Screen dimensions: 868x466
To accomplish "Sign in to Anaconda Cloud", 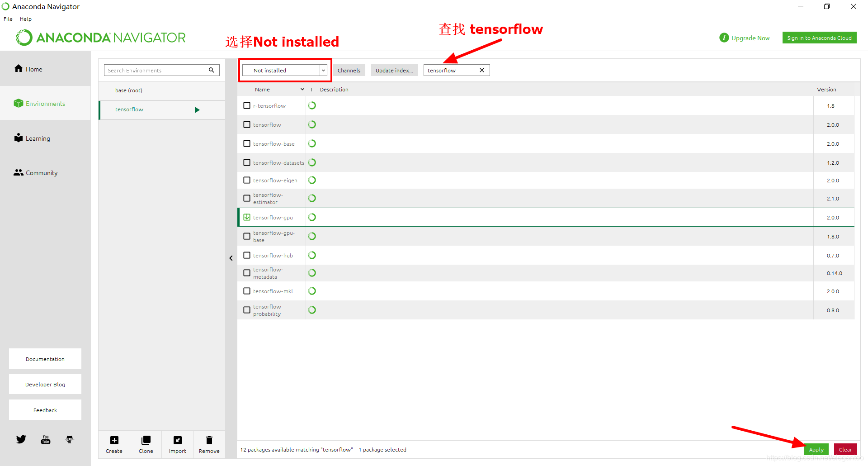I will 819,38.
